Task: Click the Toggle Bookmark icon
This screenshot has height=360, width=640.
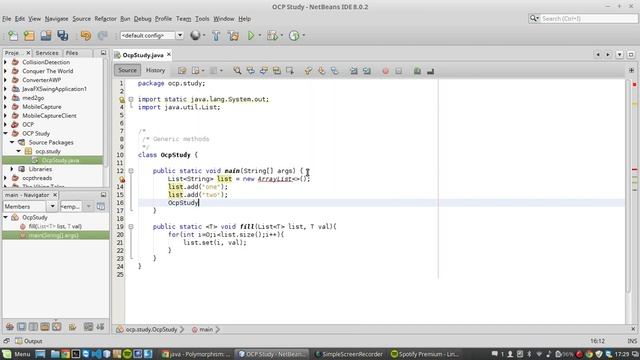Action: (335, 71)
